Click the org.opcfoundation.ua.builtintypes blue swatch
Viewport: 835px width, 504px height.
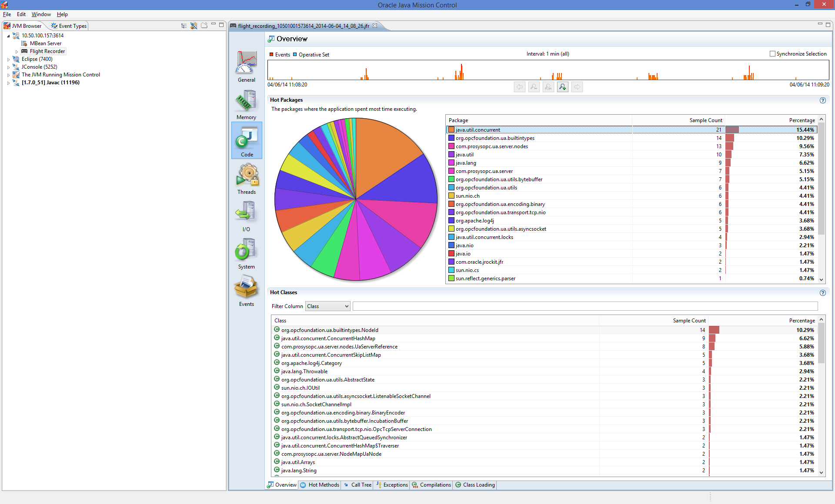pos(451,138)
